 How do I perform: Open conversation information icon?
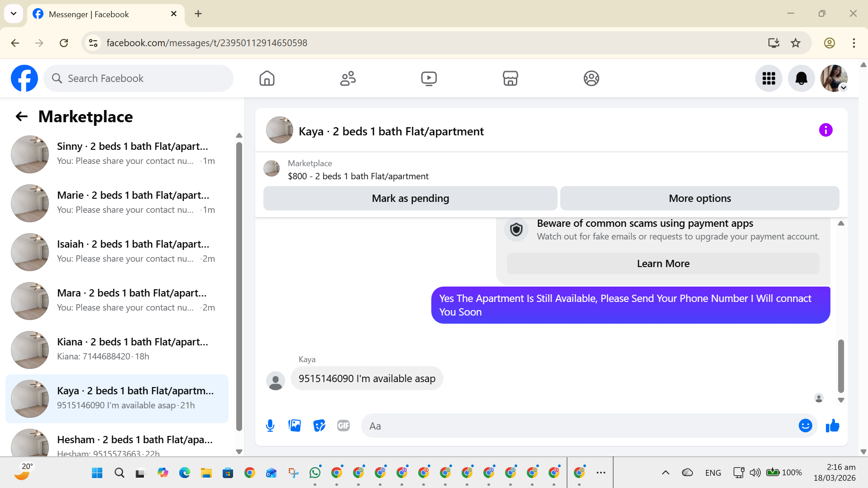coord(825,130)
